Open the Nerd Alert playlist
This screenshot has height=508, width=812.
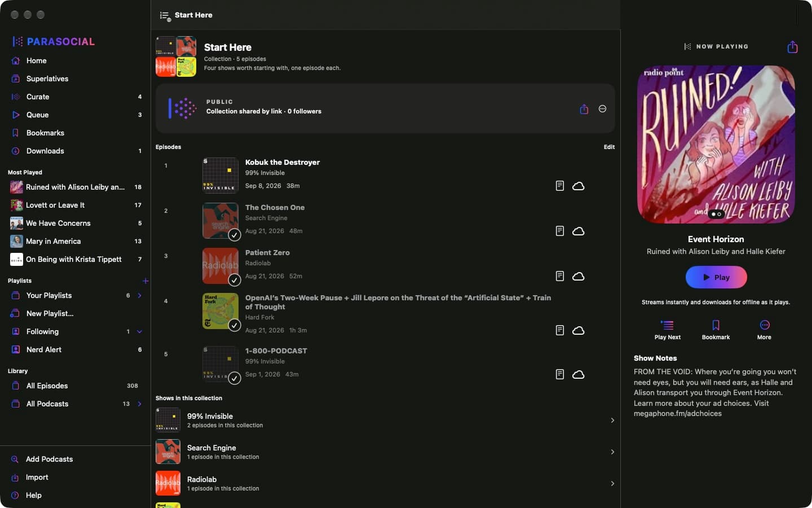pyautogui.click(x=76, y=349)
